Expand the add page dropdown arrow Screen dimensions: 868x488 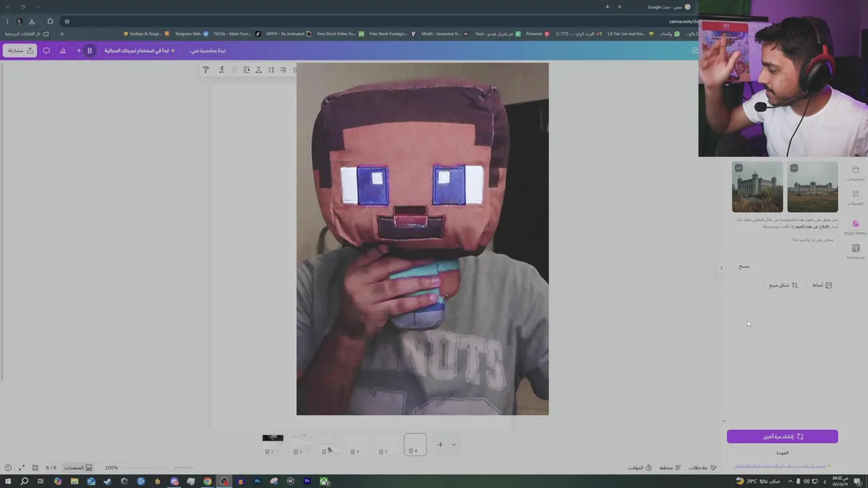click(x=454, y=445)
